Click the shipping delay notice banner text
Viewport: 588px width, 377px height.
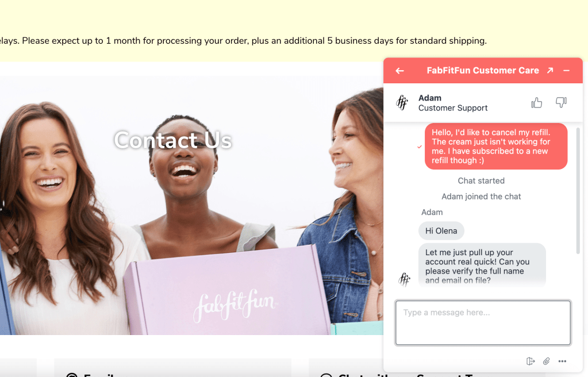tap(243, 40)
